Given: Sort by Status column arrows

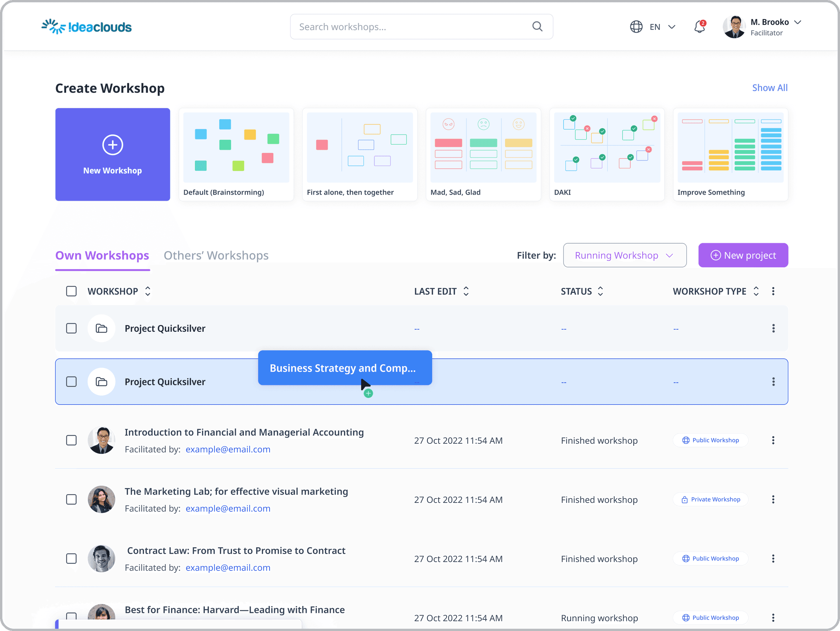Looking at the screenshot, I should click(x=600, y=291).
